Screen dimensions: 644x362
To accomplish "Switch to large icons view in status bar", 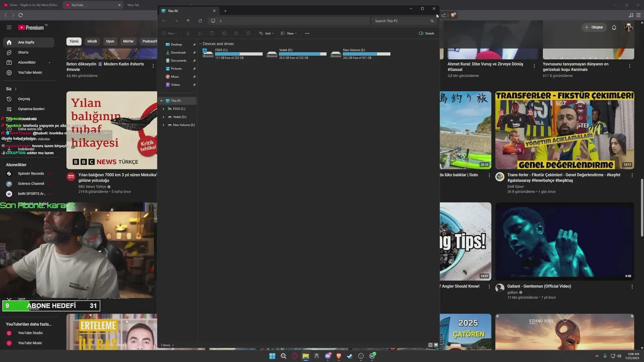I will [436, 345].
